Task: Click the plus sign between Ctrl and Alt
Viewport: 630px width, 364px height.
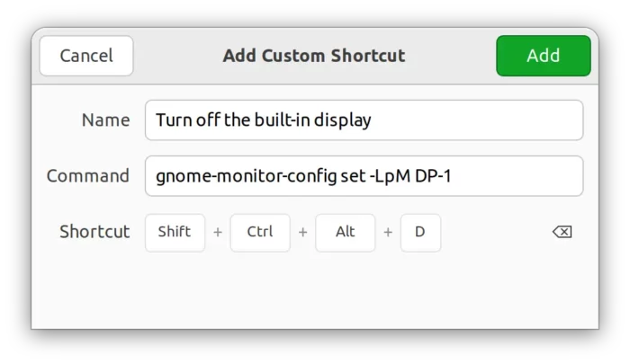Action: click(x=303, y=233)
